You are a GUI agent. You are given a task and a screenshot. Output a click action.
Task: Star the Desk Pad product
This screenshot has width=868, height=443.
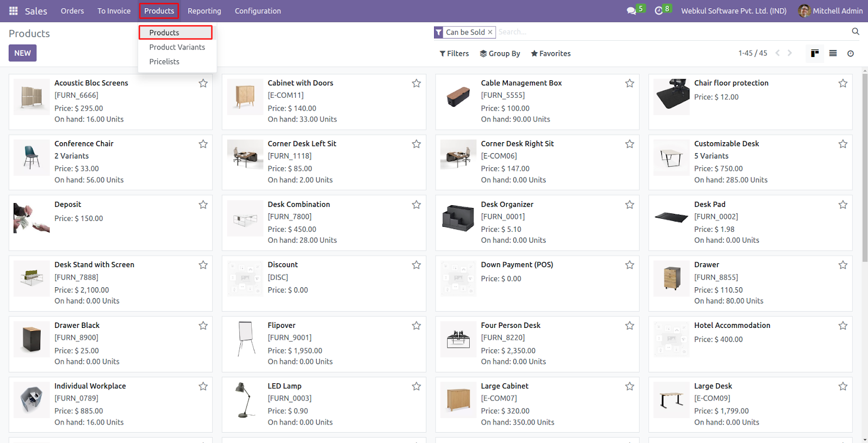click(x=843, y=205)
